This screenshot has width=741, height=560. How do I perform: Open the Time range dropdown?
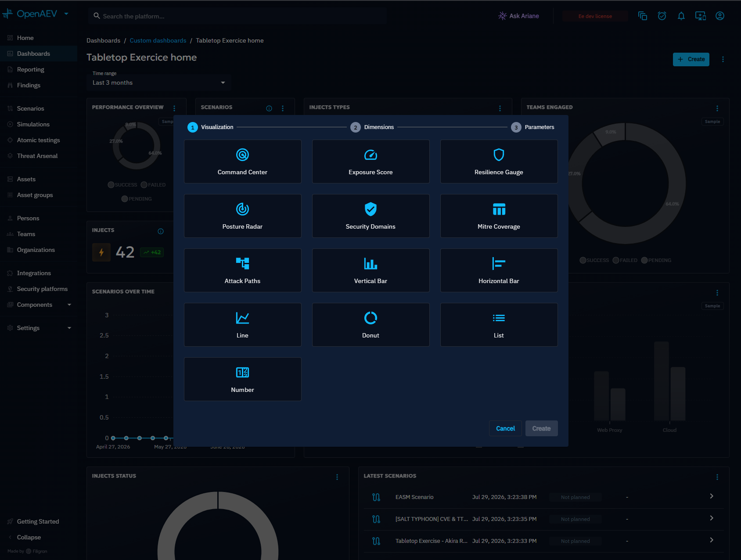coord(159,83)
